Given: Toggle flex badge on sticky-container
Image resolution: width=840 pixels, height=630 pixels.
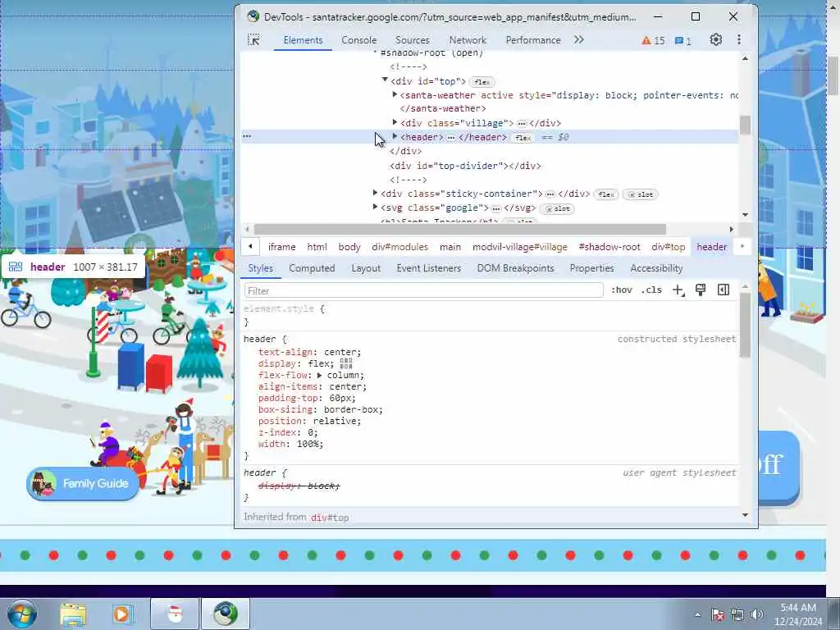Looking at the screenshot, I should (x=606, y=194).
